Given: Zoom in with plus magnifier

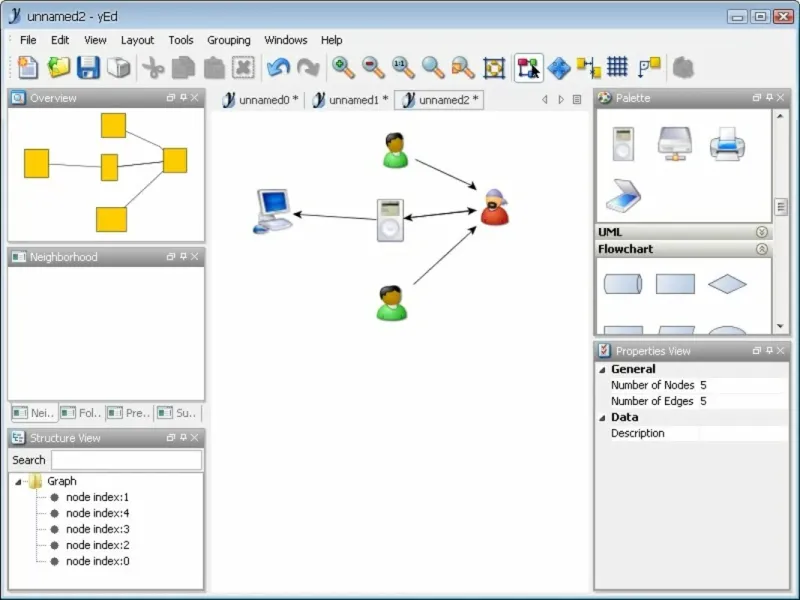Looking at the screenshot, I should (343, 67).
